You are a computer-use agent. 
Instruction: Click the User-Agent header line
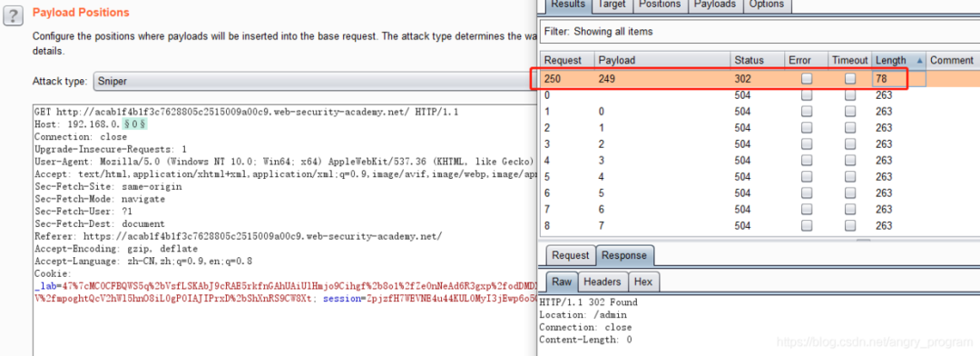pos(283,162)
